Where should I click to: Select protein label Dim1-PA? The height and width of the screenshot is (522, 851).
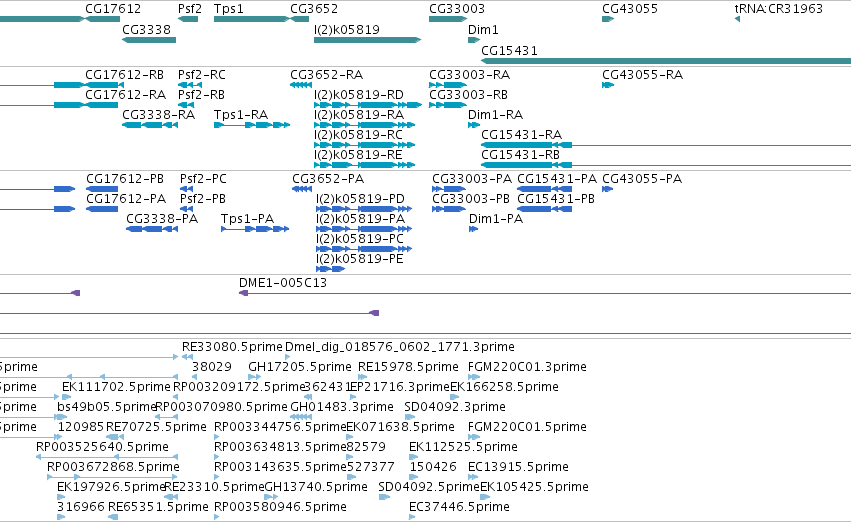pos(496,219)
